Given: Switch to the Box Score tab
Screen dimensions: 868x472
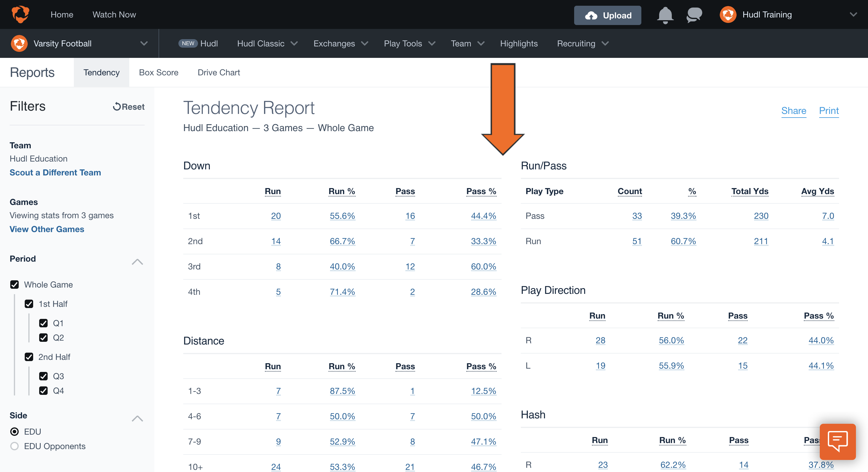Looking at the screenshot, I should point(159,72).
